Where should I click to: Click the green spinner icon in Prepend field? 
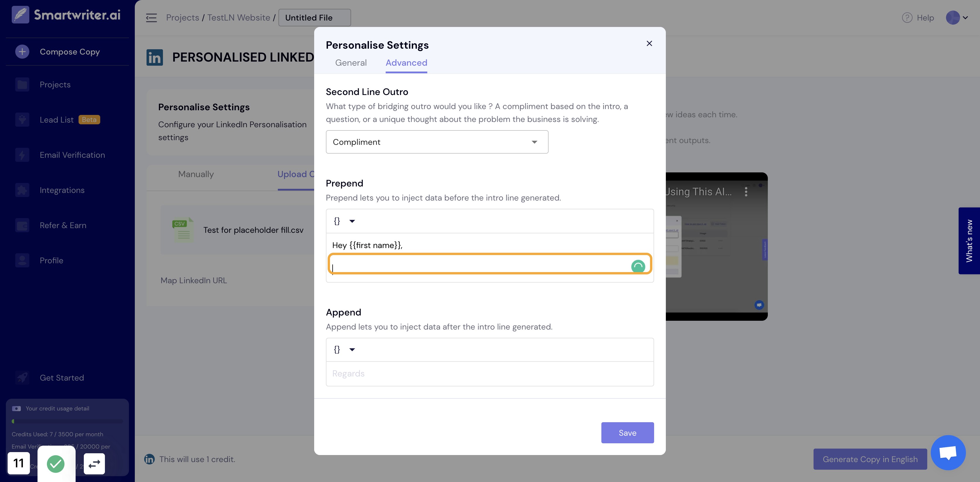click(638, 266)
